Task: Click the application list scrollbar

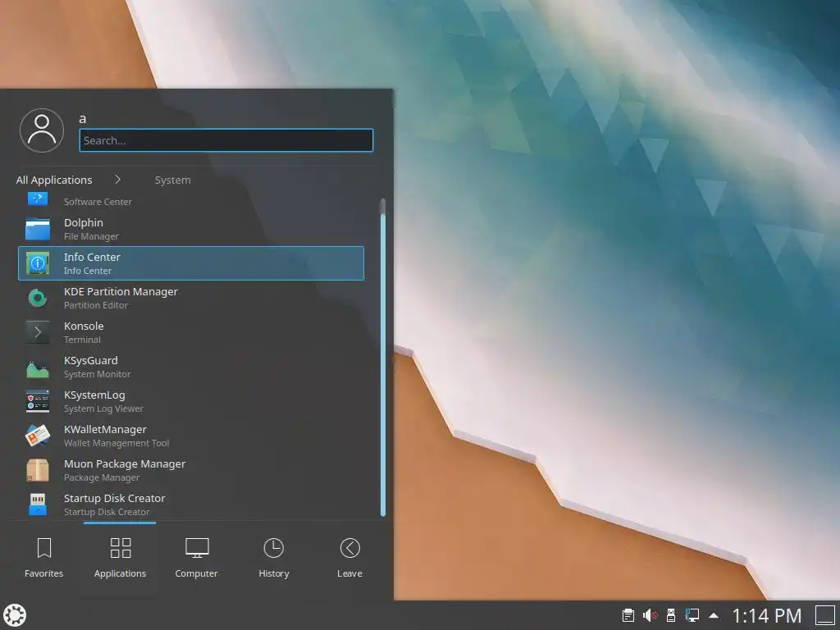Action: (x=382, y=358)
